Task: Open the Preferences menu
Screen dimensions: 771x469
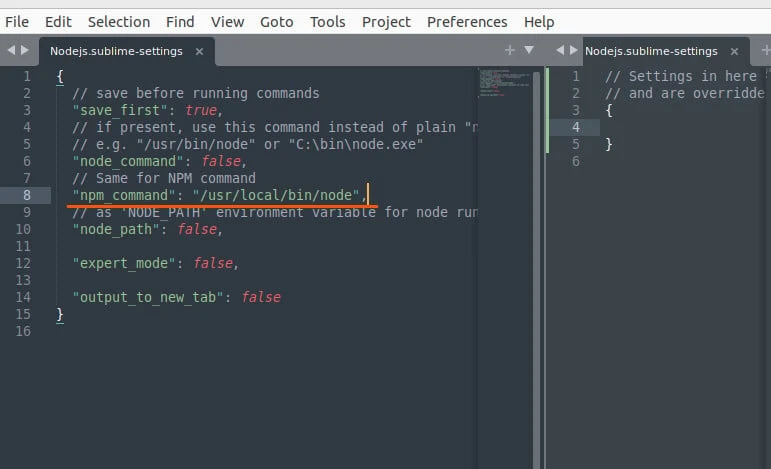Action: (468, 21)
